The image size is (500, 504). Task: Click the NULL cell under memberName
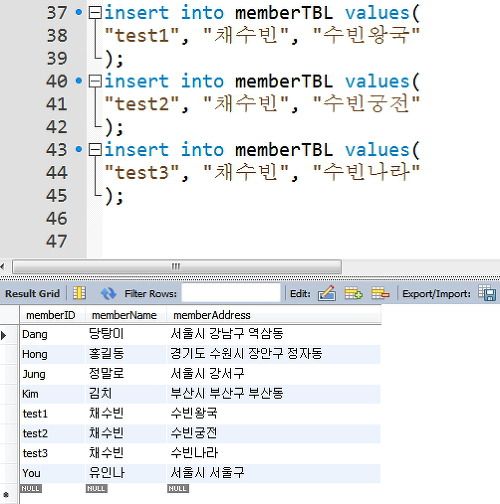[96, 489]
